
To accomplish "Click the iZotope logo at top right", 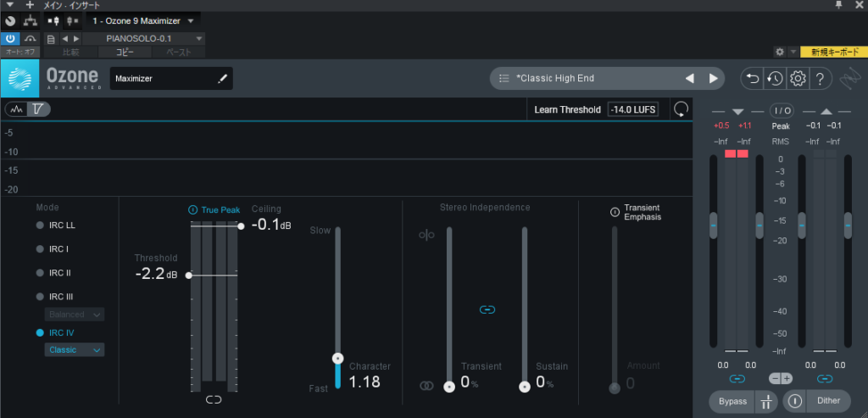I will point(849,79).
